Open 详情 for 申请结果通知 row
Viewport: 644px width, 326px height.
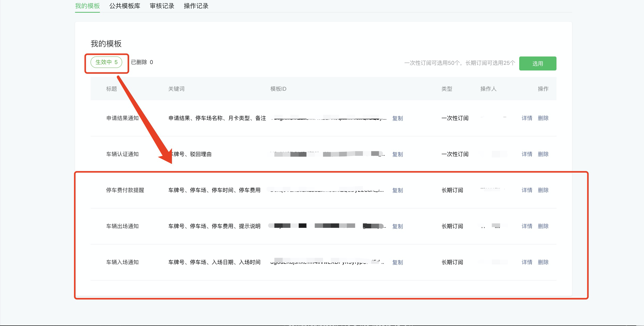[x=527, y=118]
